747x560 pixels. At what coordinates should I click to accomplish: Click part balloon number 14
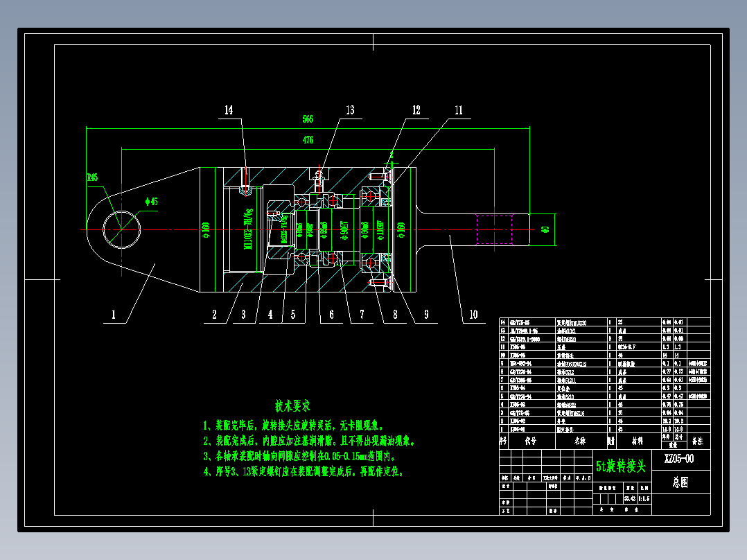(229, 110)
